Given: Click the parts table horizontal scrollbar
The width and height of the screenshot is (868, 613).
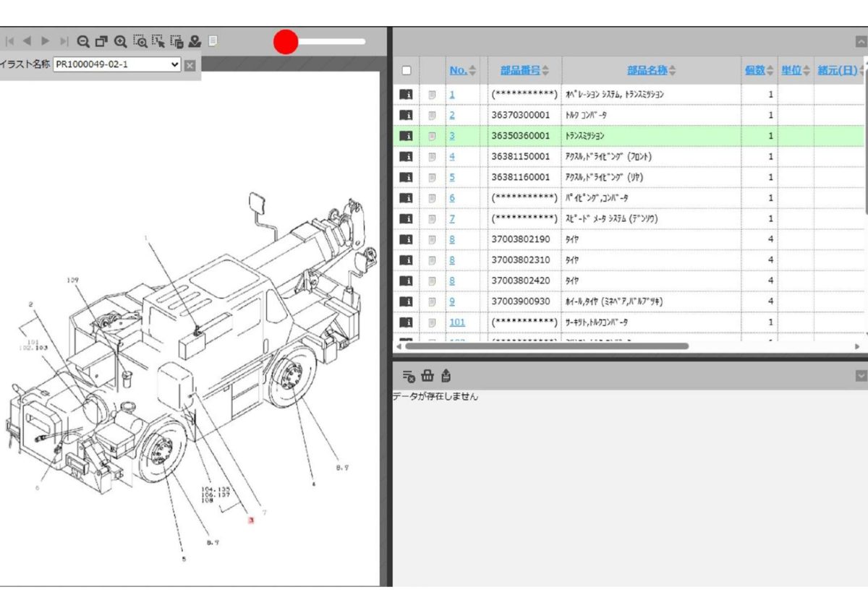Looking at the screenshot, I should 546,346.
